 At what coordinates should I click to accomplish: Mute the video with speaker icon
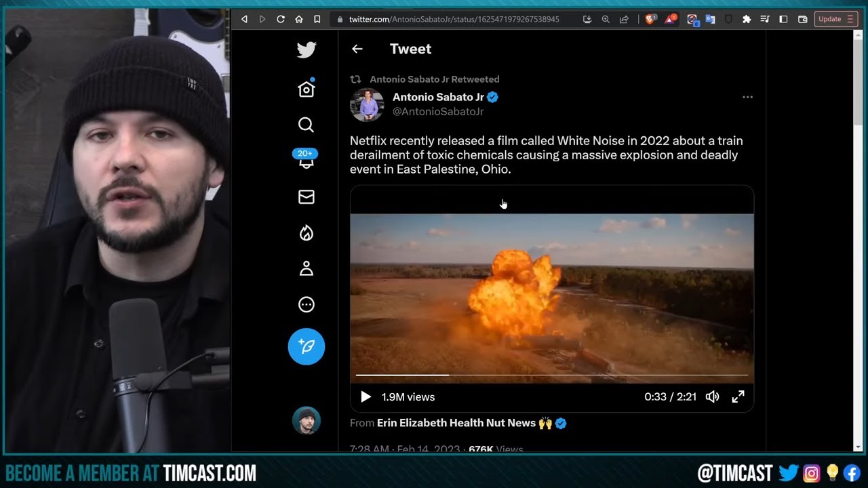712,397
